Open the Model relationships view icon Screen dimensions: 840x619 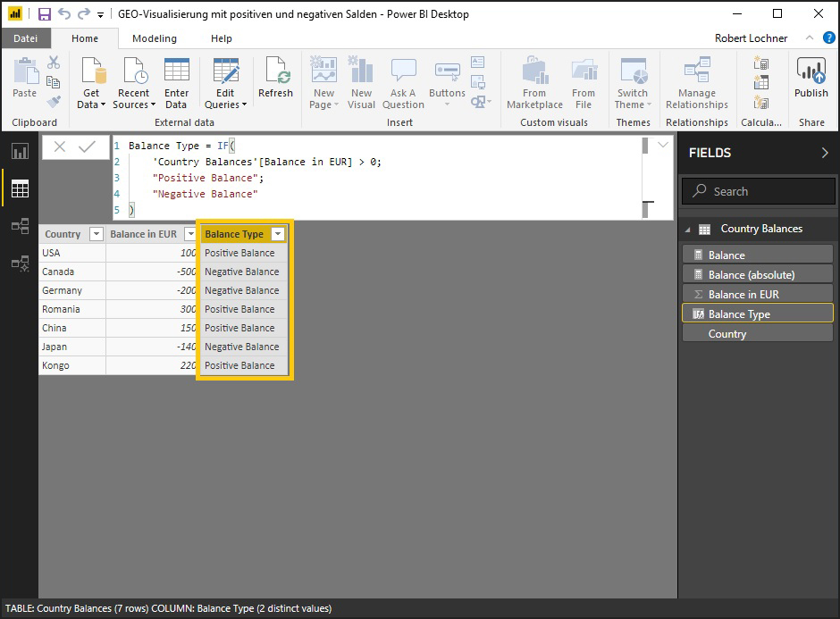[20, 226]
